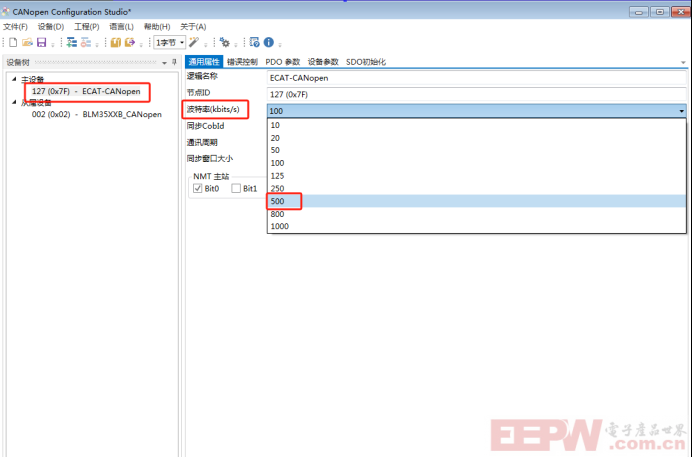Image resolution: width=692 pixels, height=457 pixels.
Task: Choose 20 in baud rate list
Action: pos(476,138)
